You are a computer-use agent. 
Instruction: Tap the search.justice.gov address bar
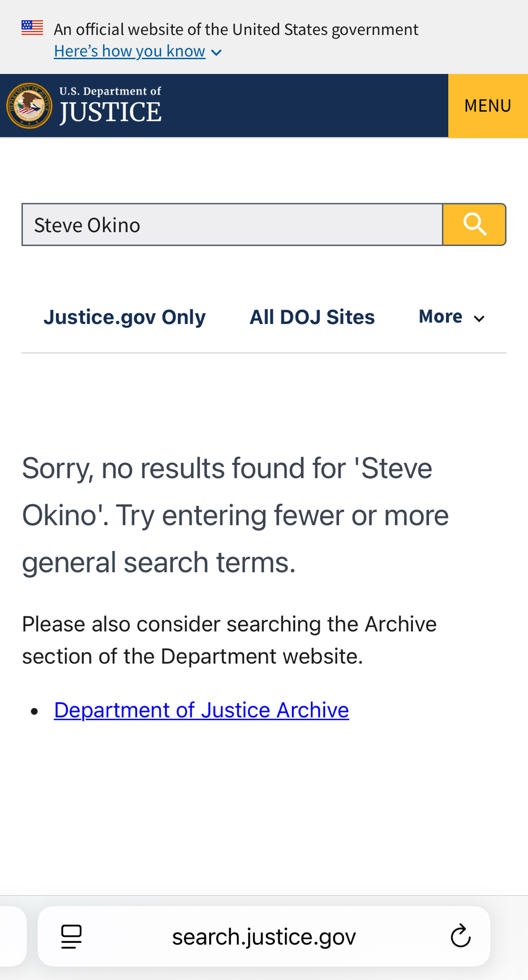264,936
